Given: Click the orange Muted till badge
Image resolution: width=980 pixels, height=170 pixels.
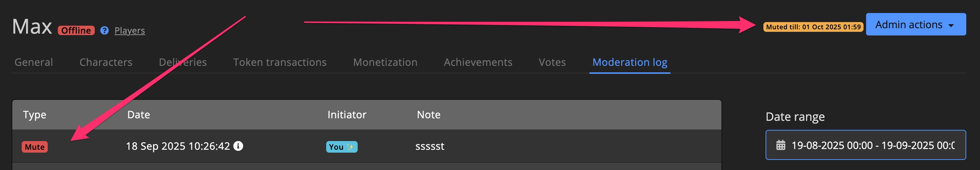Looking at the screenshot, I should click(813, 27).
